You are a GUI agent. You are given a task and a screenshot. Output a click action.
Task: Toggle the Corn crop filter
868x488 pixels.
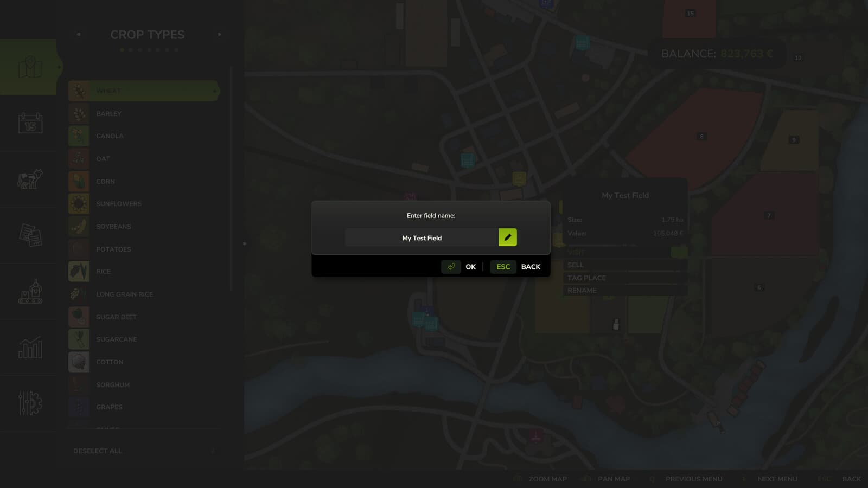coord(144,181)
